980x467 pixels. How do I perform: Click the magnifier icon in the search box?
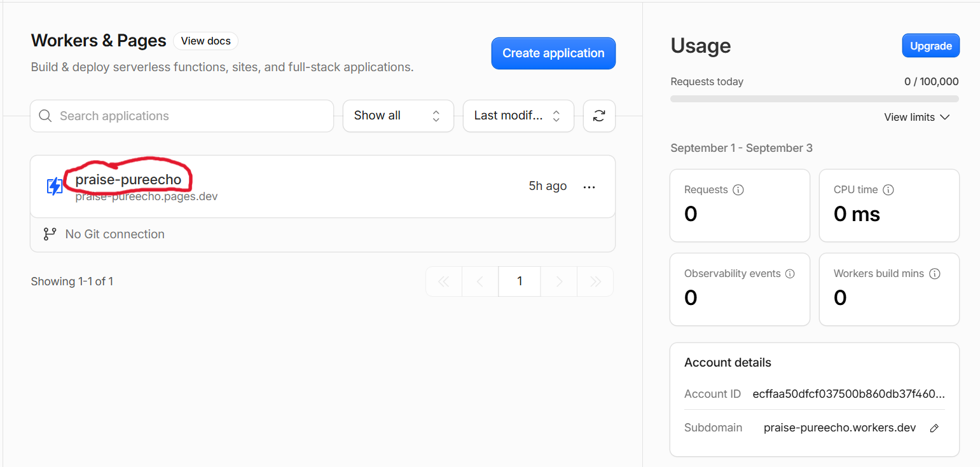(x=45, y=116)
